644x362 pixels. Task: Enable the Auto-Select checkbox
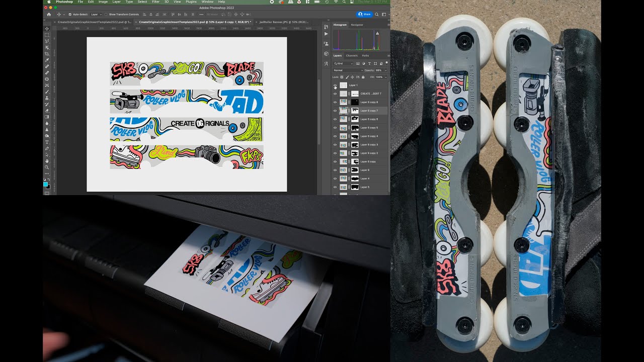click(x=69, y=14)
